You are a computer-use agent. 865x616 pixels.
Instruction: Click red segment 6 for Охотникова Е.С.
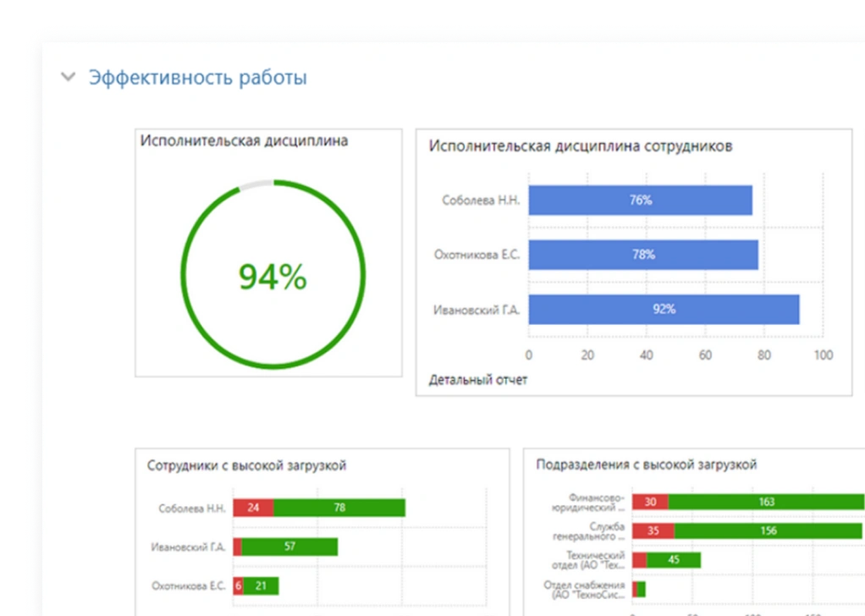(x=238, y=586)
